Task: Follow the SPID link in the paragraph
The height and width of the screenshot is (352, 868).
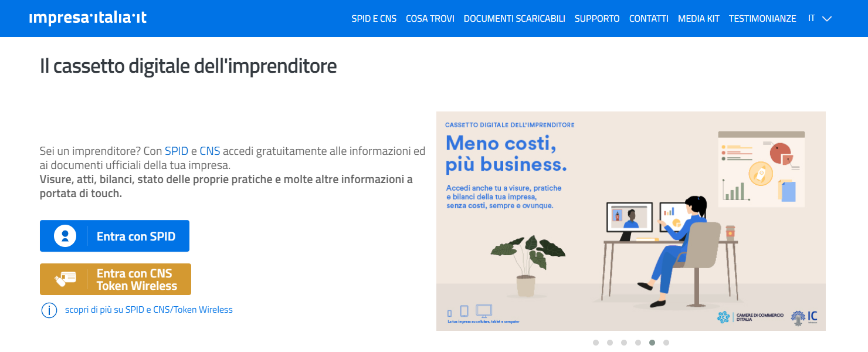Action: tap(177, 151)
